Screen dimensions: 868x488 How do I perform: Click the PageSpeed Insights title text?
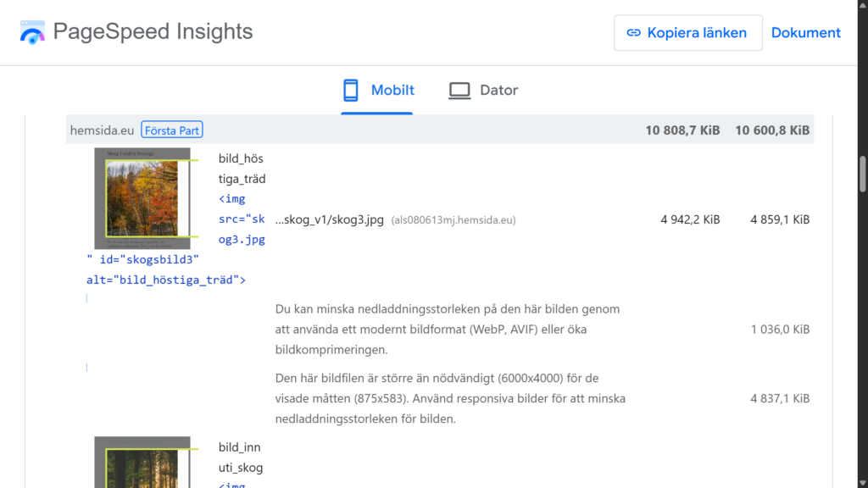point(153,32)
